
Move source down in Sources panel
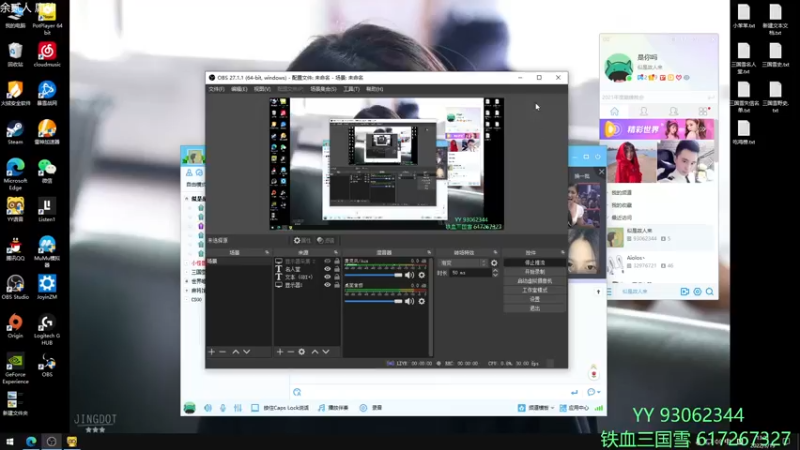pyautogui.click(x=326, y=352)
